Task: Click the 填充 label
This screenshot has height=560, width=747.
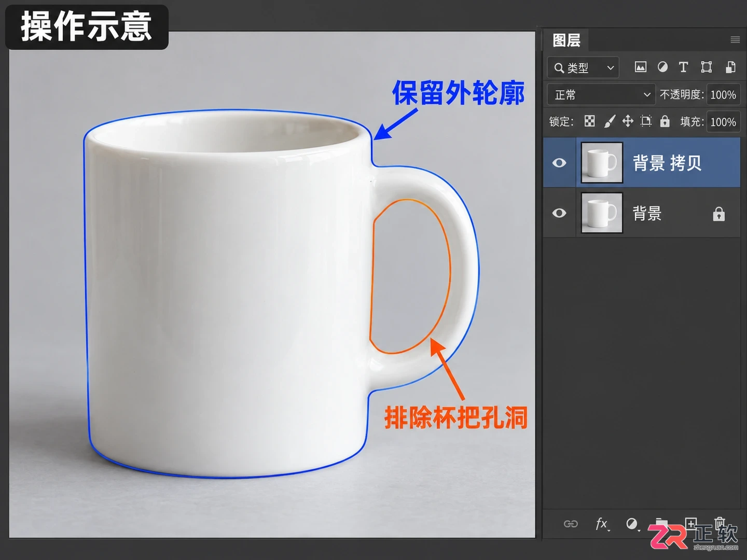Action: coord(692,122)
